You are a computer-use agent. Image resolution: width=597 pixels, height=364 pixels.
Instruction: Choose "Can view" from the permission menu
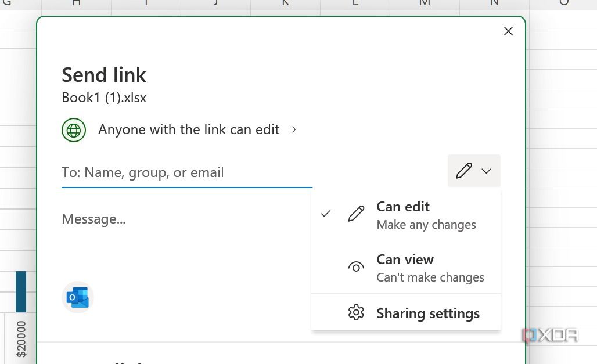coord(405,260)
